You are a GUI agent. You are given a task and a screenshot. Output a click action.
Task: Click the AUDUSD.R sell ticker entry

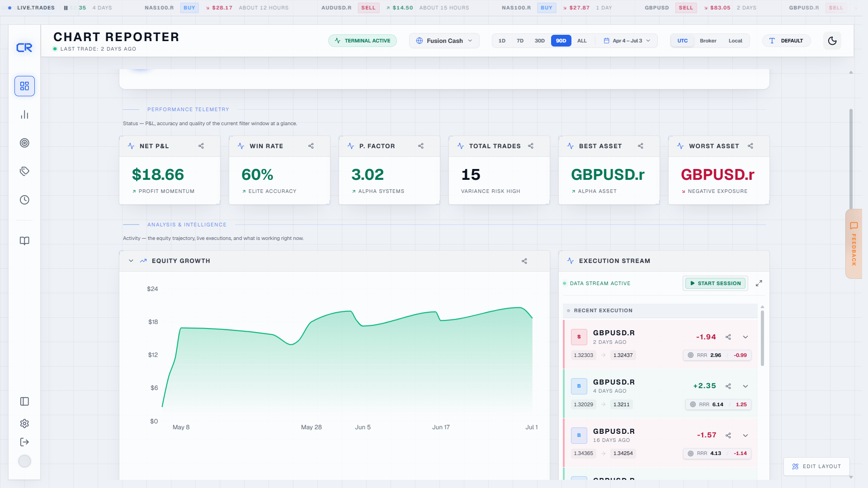(395, 8)
